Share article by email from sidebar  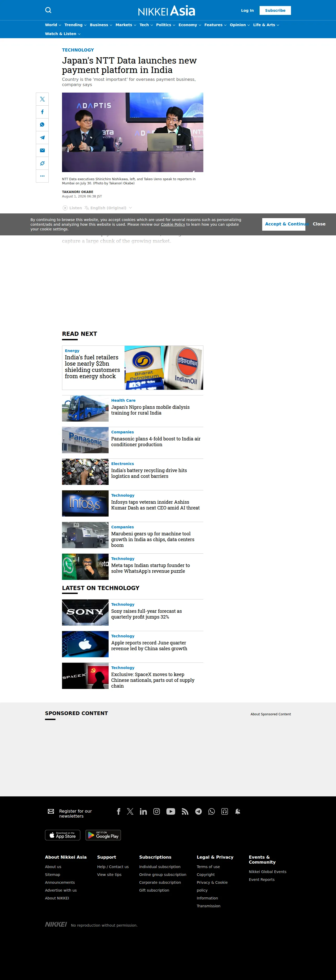point(42,150)
